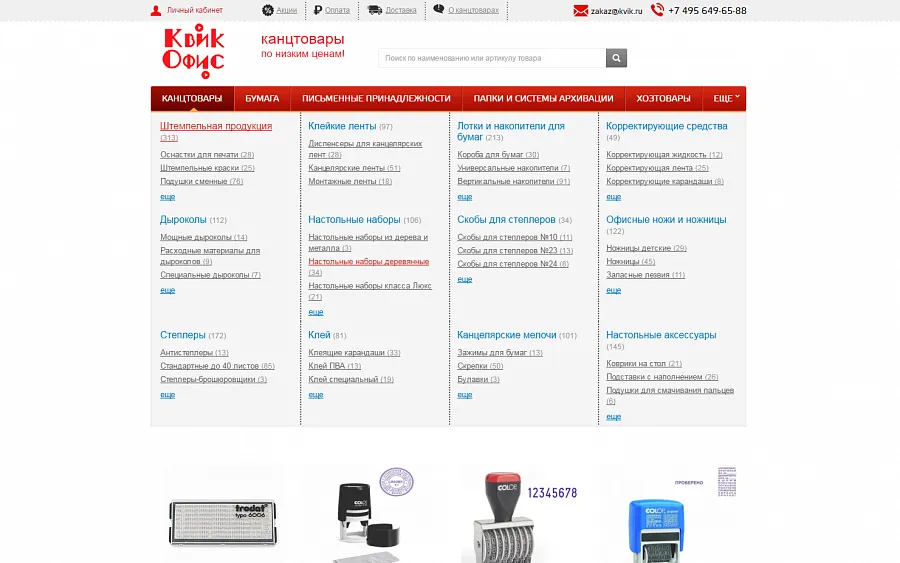
Task: Open the Личный кабинет link
Action: [195, 10]
